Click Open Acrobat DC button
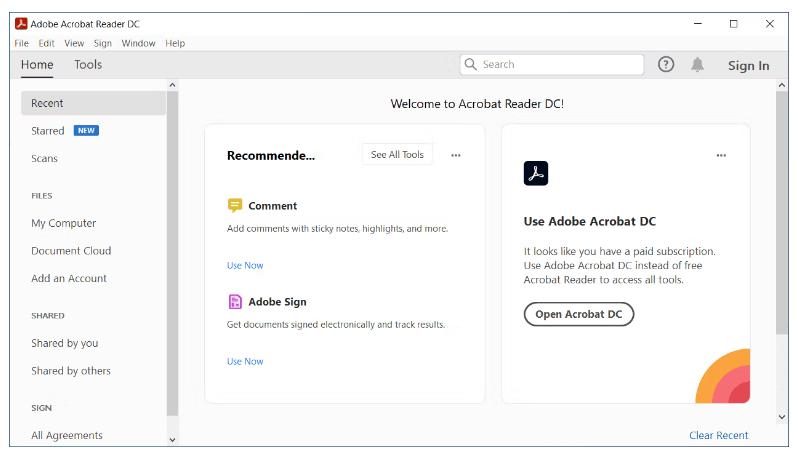 579,314
